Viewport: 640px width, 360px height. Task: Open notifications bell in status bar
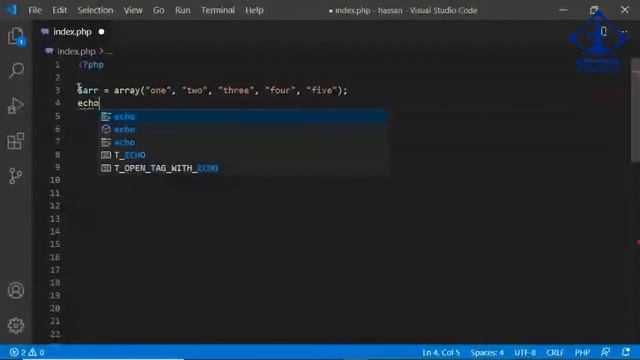[626, 352]
